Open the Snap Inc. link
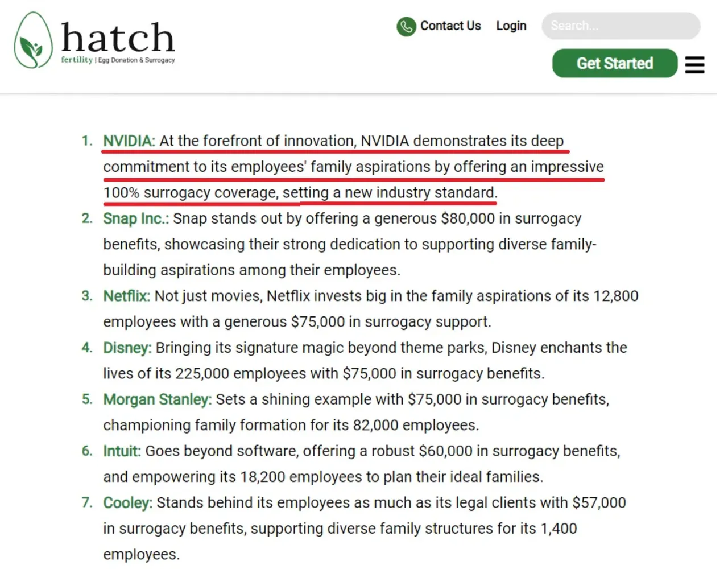Screen dimensions: 728x569 tap(135, 219)
